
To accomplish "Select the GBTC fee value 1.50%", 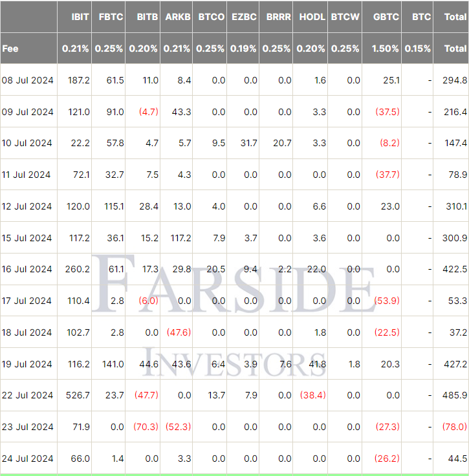I will point(385,49).
